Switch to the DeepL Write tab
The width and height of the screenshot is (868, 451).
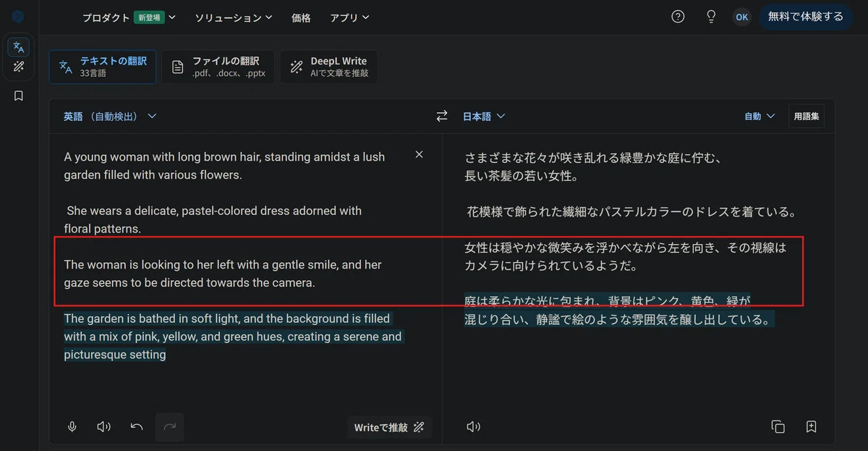[328, 67]
